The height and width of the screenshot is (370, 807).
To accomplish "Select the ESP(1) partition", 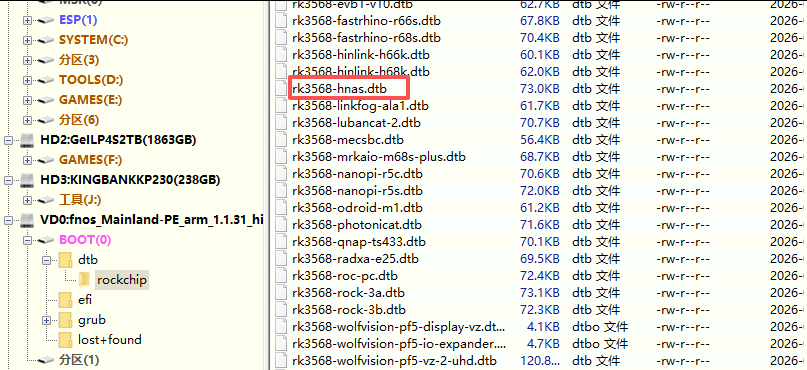I will coord(78,20).
